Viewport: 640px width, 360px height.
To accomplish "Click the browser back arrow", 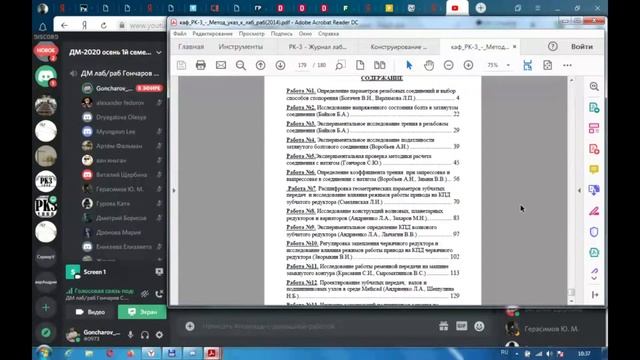I will point(64,25).
